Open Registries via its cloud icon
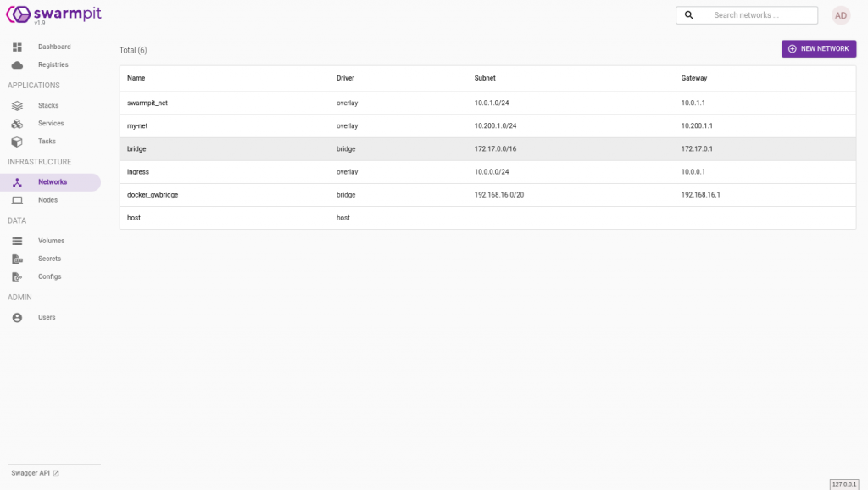Screen dimensions: 868x490 pyautogui.click(x=17, y=64)
